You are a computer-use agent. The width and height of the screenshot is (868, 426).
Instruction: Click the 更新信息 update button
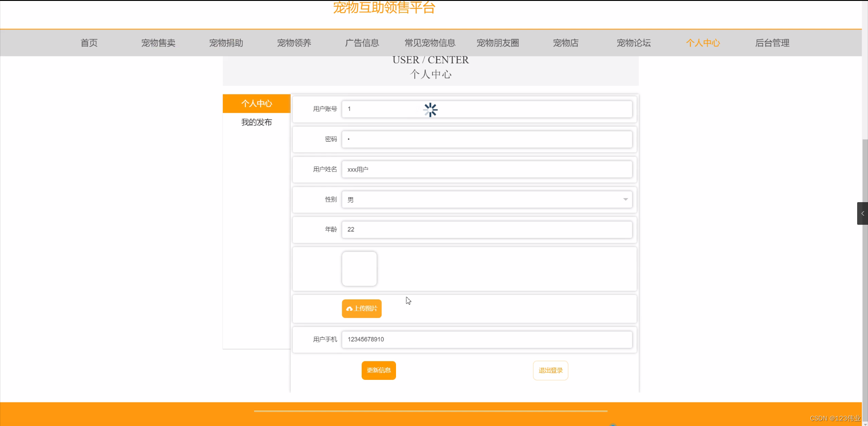(378, 370)
